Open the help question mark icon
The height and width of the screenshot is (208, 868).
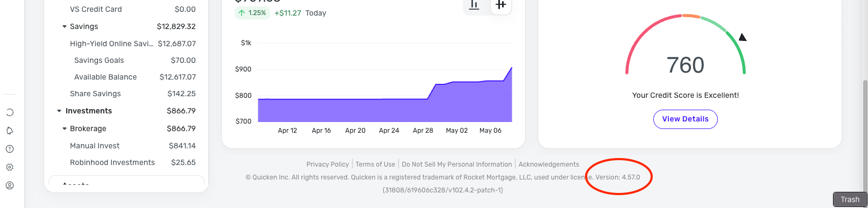click(10, 149)
